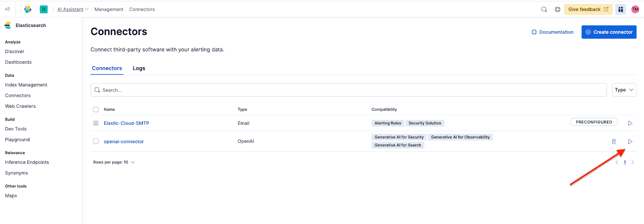Open the AI Assistant header icon
Image resolution: width=644 pixels, height=224 pixels.
[621, 9]
